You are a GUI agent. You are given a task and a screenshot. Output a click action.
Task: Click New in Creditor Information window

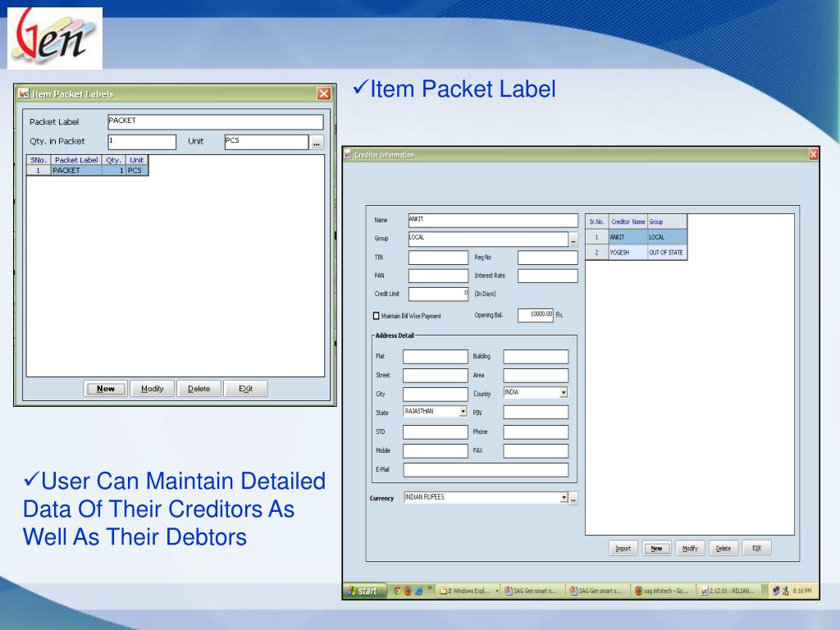pos(656,549)
